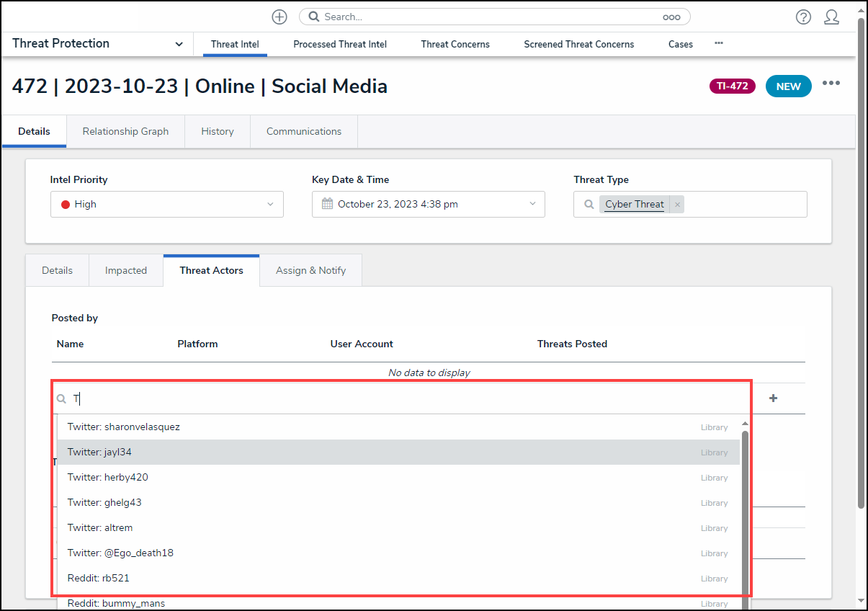Open the Assign & Notify tab

310,270
